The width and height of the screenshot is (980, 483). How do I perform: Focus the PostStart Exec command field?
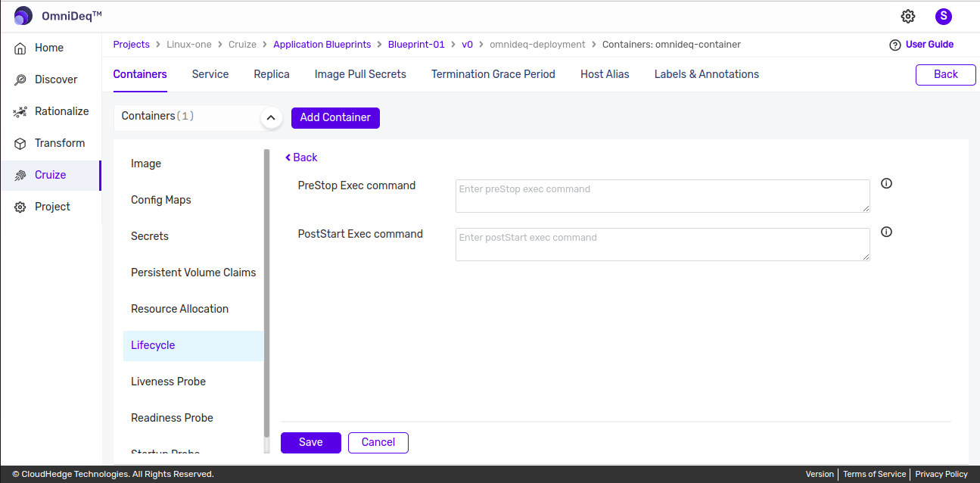click(x=663, y=245)
